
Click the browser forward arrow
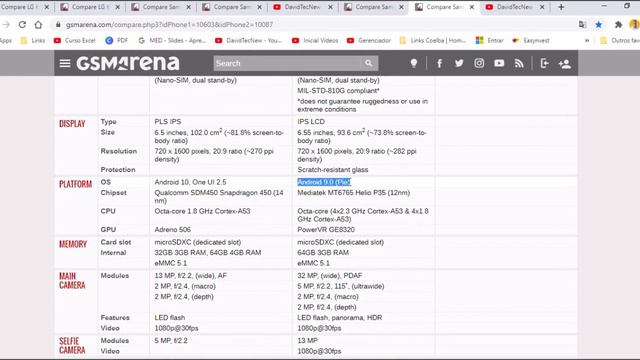6,24
